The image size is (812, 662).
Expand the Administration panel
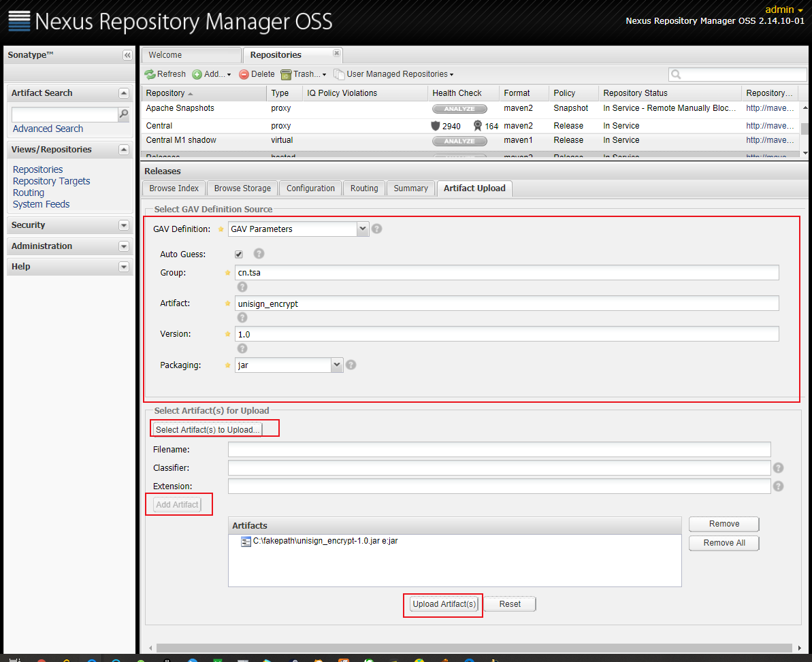pyautogui.click(x=124, y=246)
